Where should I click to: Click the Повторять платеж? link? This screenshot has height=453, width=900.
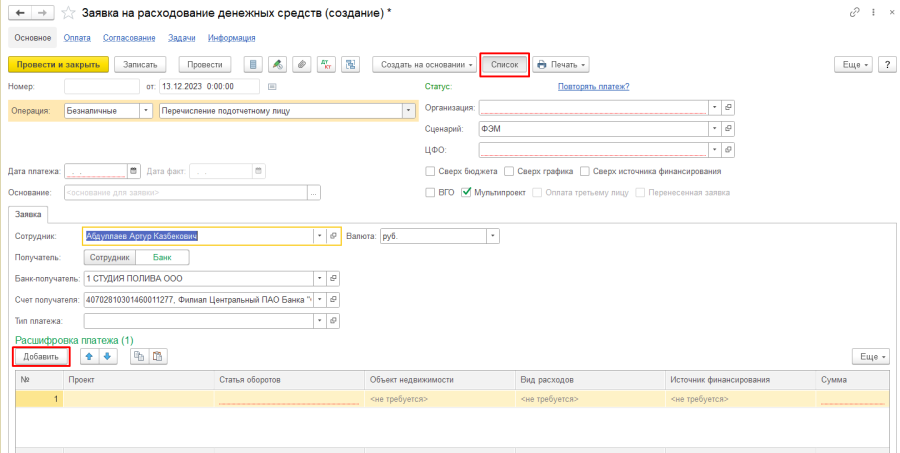tap(593, 86)
